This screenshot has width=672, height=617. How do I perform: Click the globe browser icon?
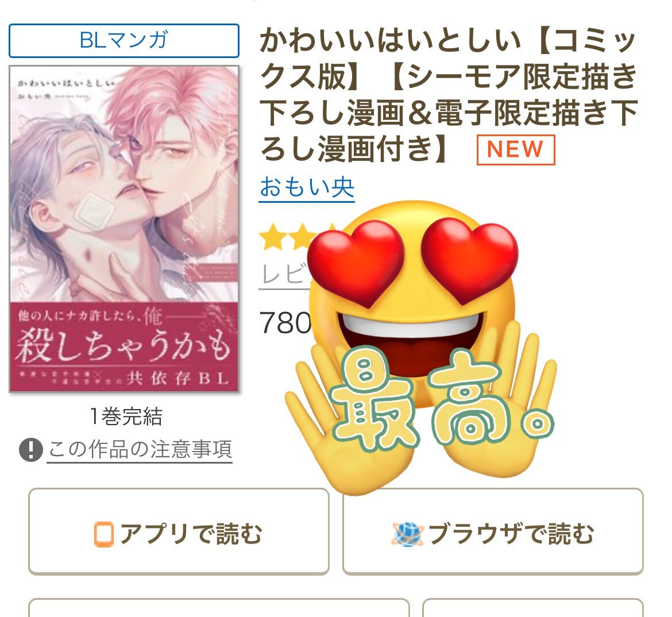coord(407,534)
